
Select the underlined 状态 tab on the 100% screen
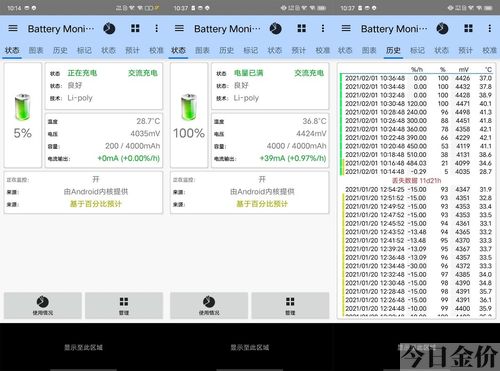[178, 50]
